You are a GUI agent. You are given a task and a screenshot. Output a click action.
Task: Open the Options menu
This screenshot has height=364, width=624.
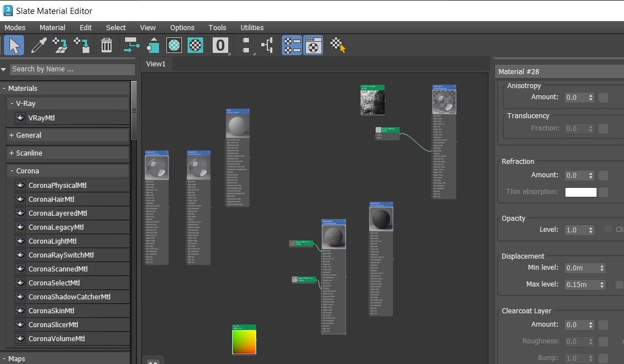click(183, 27)
